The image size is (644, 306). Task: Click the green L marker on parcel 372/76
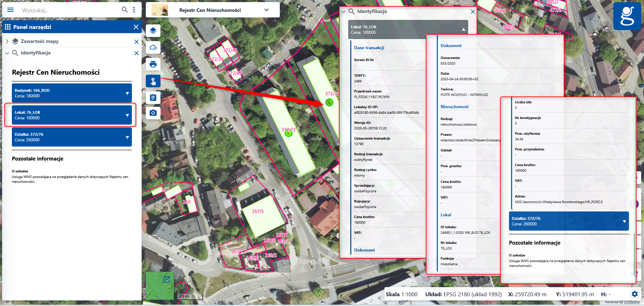tap(329, 102)
